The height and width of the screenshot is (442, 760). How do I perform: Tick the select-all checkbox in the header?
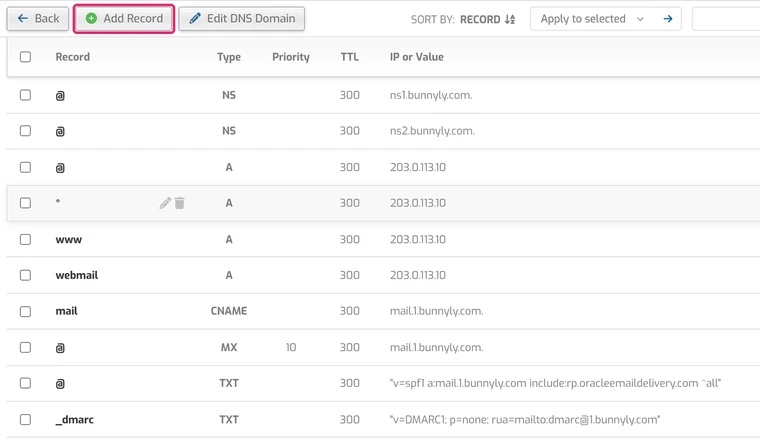[x=25, y=57]
